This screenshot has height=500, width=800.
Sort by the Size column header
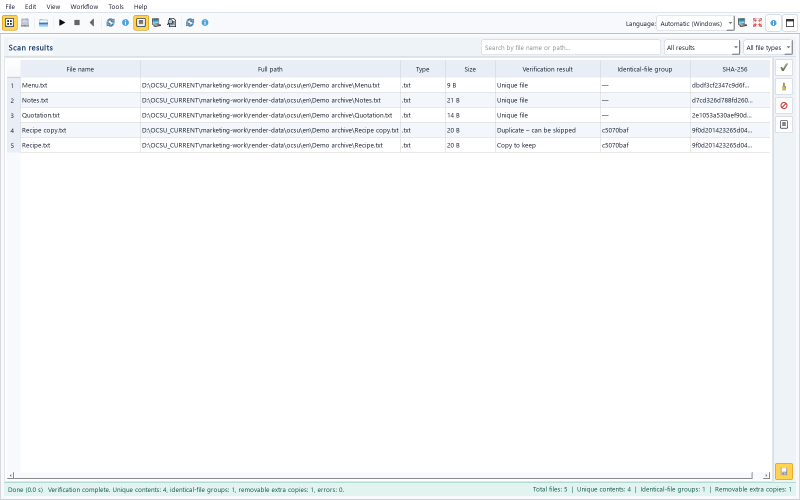(x=470, y=69)
